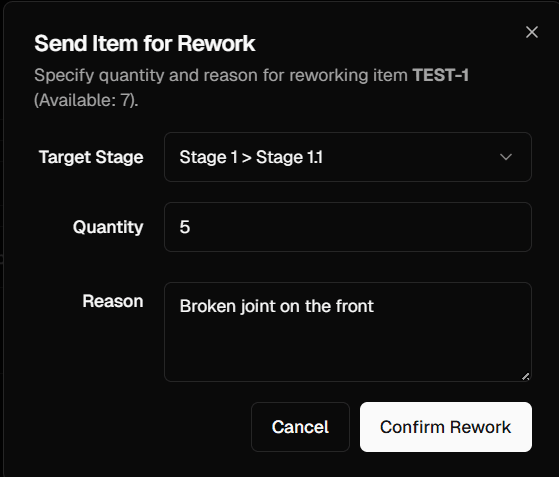559x477 pixels.
Task: Click the '(Available: 7)' text
Action: [x=86, y=100]
